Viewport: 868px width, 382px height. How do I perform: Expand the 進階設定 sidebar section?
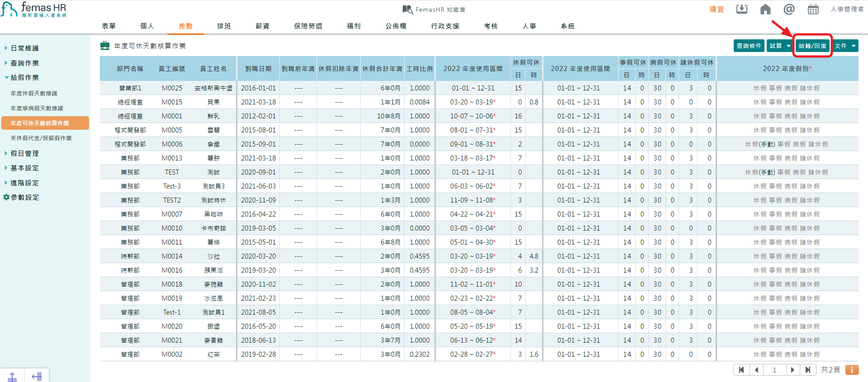coord(24,183)
